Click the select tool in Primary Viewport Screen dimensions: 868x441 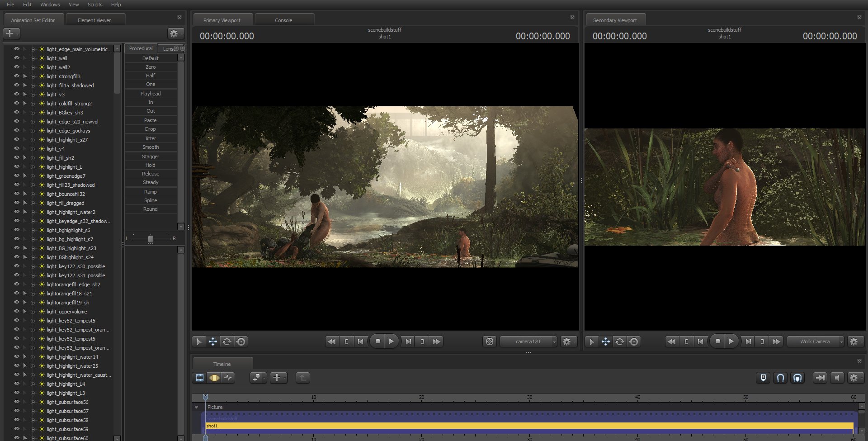[x=199, y=341]
